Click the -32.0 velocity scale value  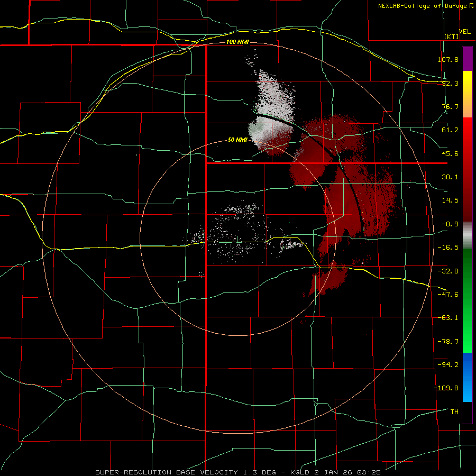click(448, 271)
